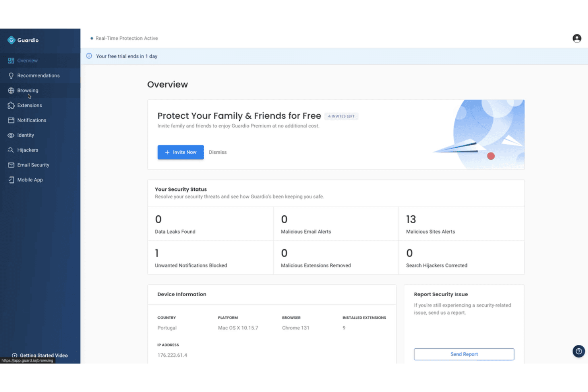Click Search Hijackers Corrected card
Image resolution: width=588 pixels, height=392 pixels.
coord(462,257)
